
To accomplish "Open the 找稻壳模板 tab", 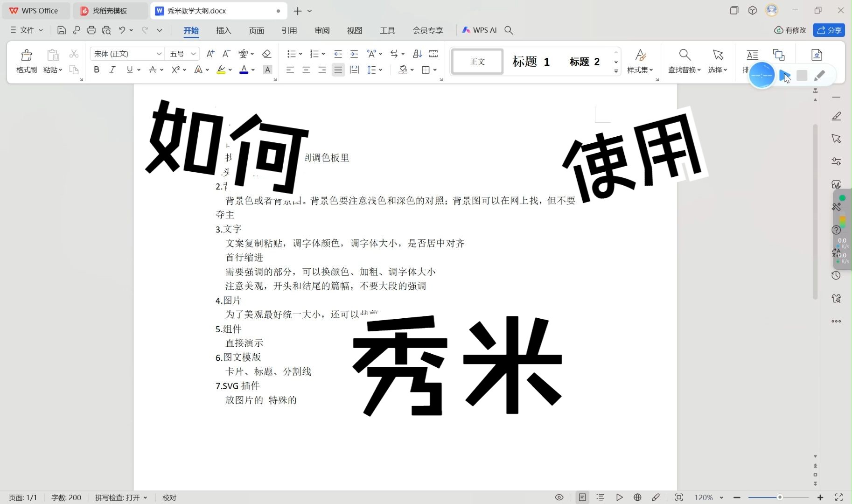I will click(x=110, y=11).
